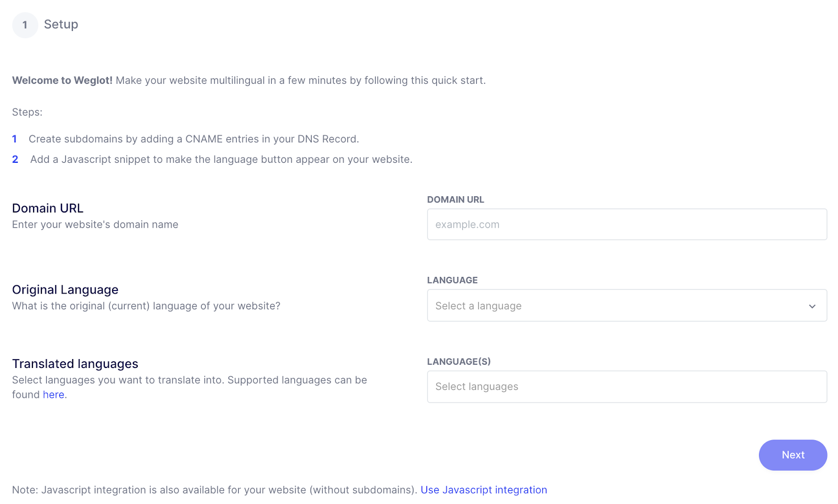Click the Steps list label
Viewport: 838px width, 504px height.
[x=27, y=111]
